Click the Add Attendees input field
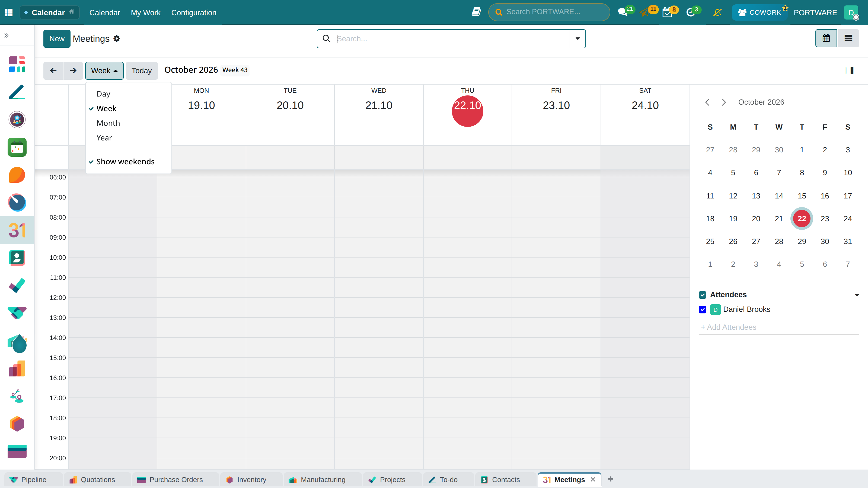This screenshot has width=868, height=488. [779, 327]
